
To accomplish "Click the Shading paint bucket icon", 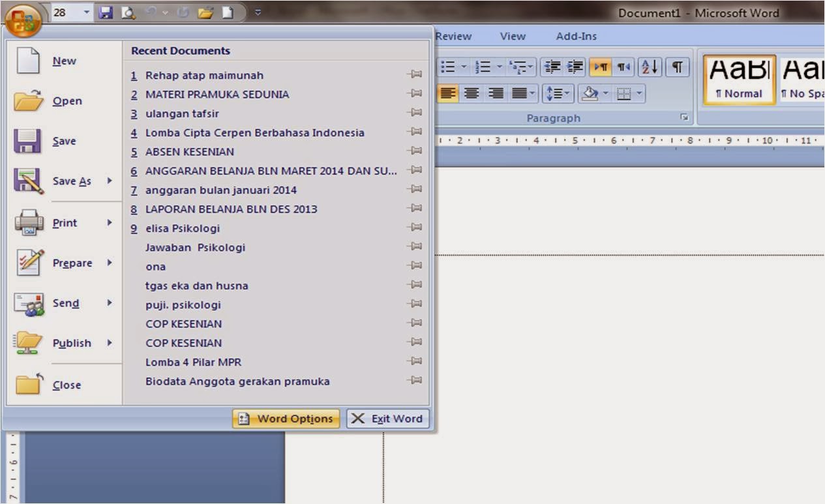I will coord(590,94).
